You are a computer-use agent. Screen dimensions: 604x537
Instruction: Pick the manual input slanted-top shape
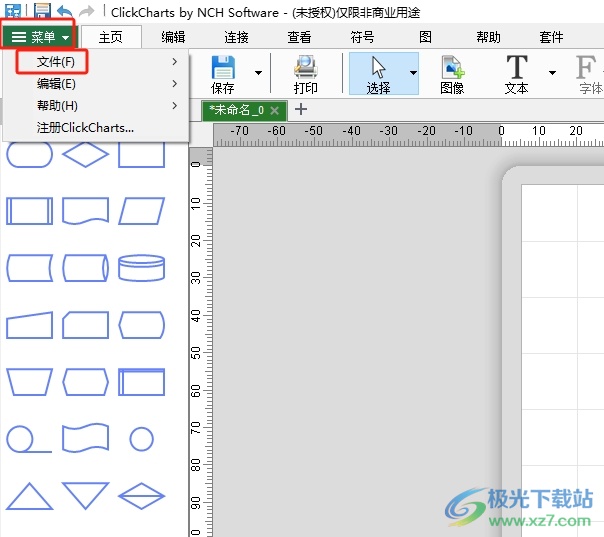tap(30, 325)
